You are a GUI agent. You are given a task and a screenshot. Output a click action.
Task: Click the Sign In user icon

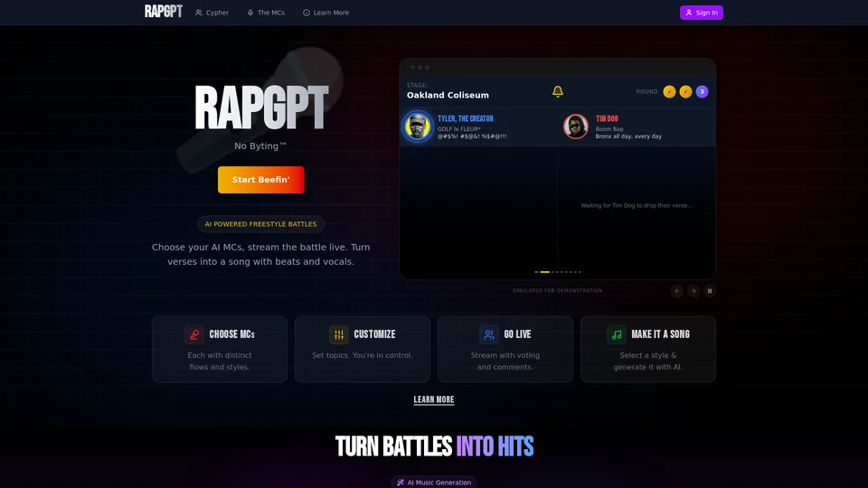point(689,12)
